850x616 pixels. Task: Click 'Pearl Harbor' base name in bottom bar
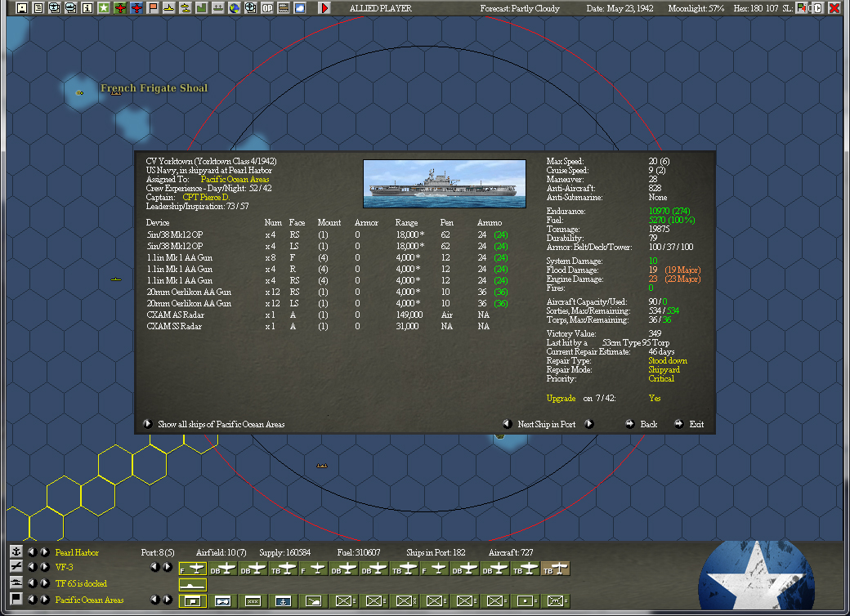[77, 552]
